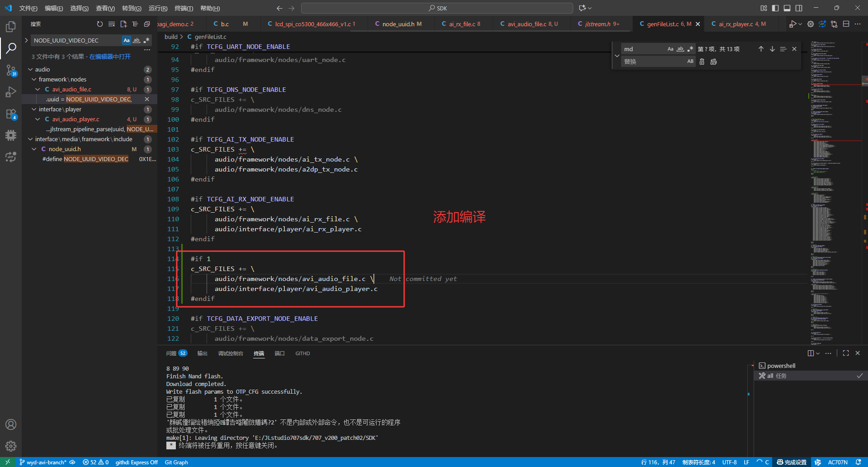Open notifications bell in status bar
The image size is (868, 467).
pos(859,462)
